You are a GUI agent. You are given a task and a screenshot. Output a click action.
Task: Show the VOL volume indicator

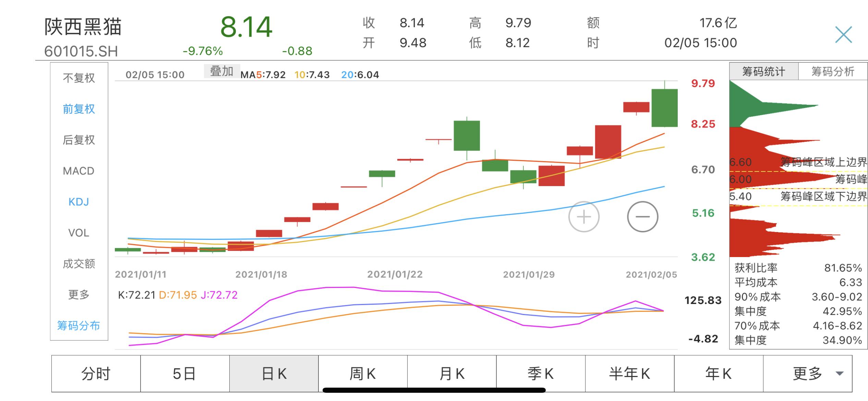pyautogui.click(x=79, y=233)
